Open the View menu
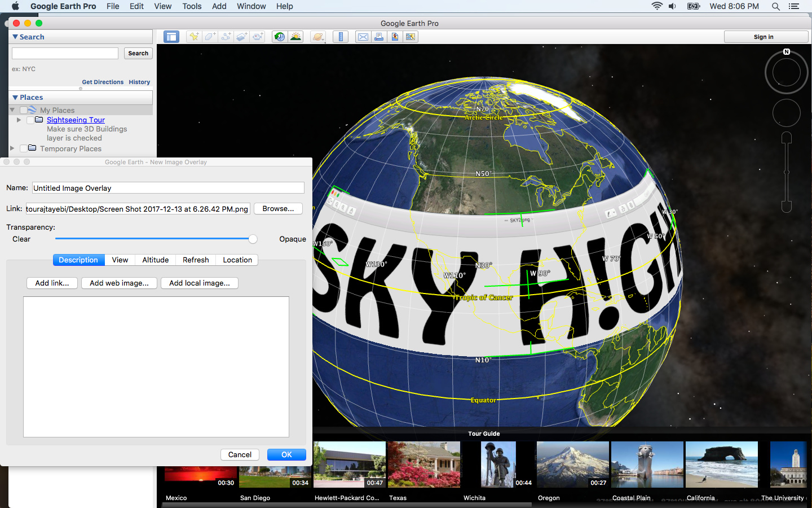 coord(162,6)
